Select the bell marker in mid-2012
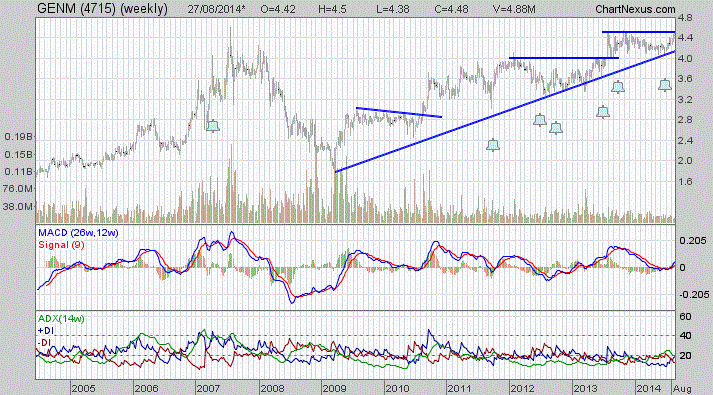This screenshot has height=395, width=713. pos(556,128)
